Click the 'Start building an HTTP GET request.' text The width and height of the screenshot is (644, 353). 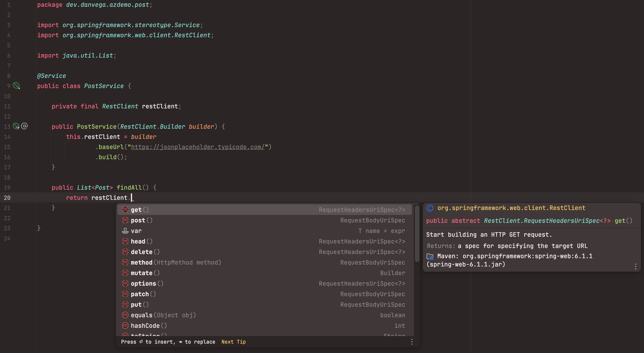pyautogui.click(x=489, y=235)
